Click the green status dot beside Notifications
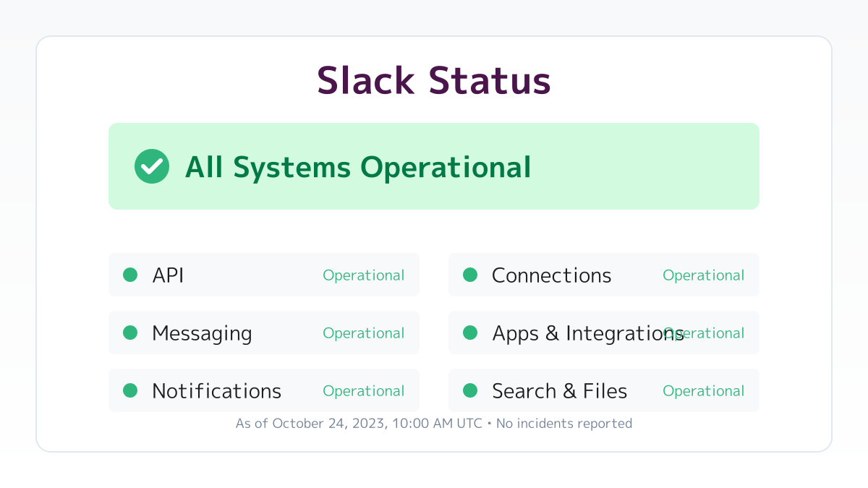The width and height of the screenshot is (868, 488). (x=130, y=390)
